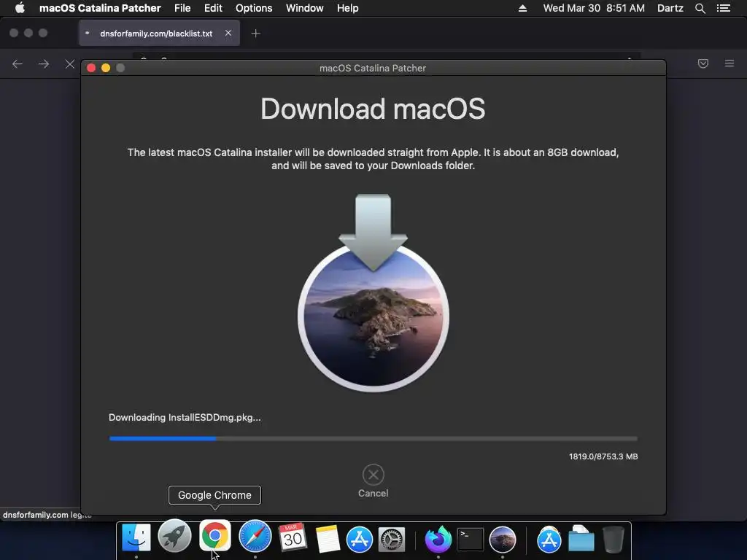Stop loading the browser page

70,64
